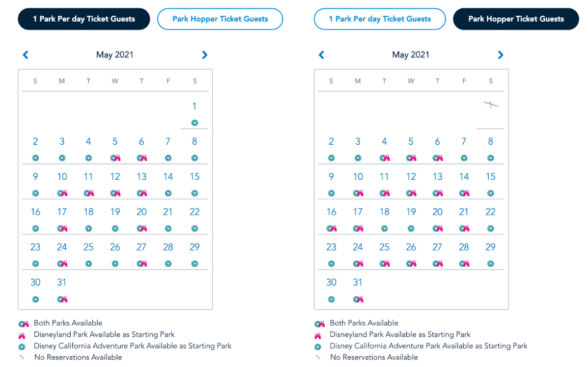Open the 1 Park Per day Ticket Guests tab

[x=83, y=19]
